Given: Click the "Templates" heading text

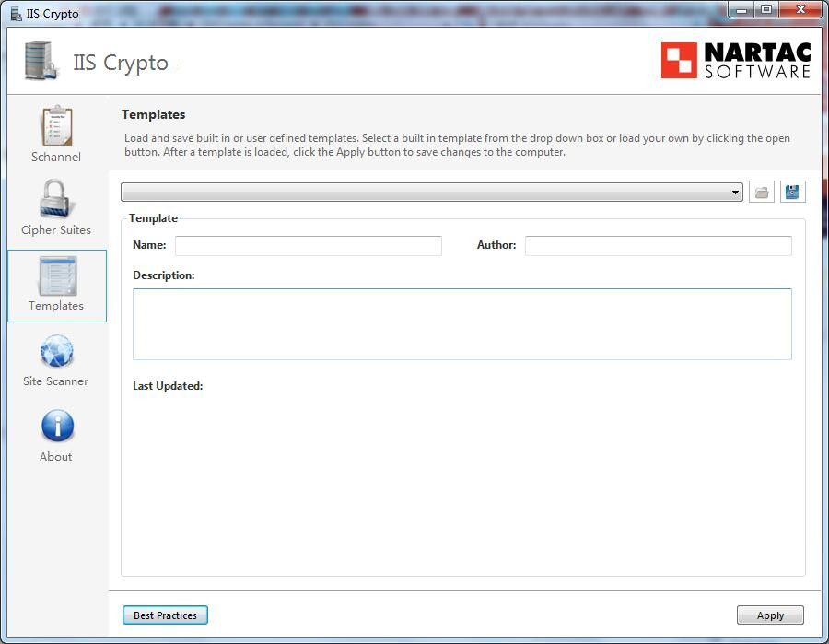Looking at the screenshot, I should tap(153, 115).
